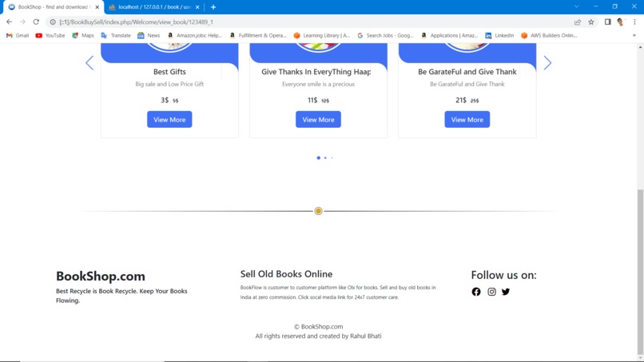Screen dimensions: 644x362
Task: Click Be Garateful and Give Thank title
Action: click(467, 72)
